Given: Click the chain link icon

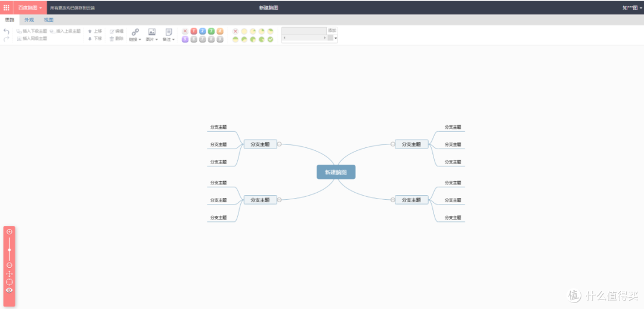Looking at the screenshot, I should click(135, 32).
